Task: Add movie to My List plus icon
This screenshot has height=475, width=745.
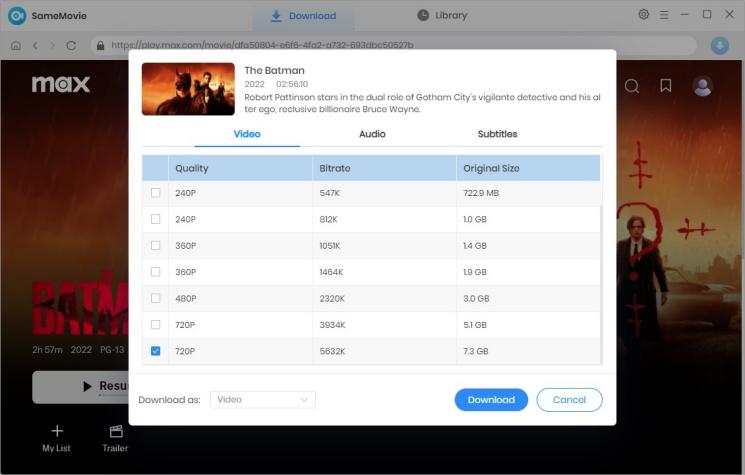Action: pos(57,431)
